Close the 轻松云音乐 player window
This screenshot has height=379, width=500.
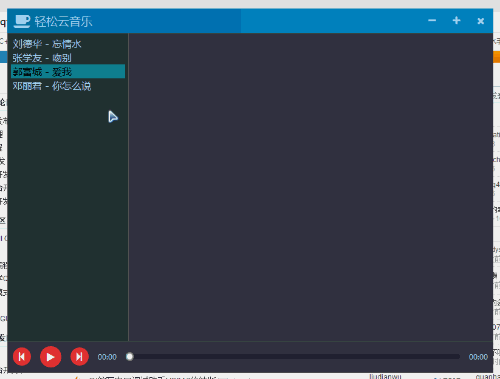(481, 21)
